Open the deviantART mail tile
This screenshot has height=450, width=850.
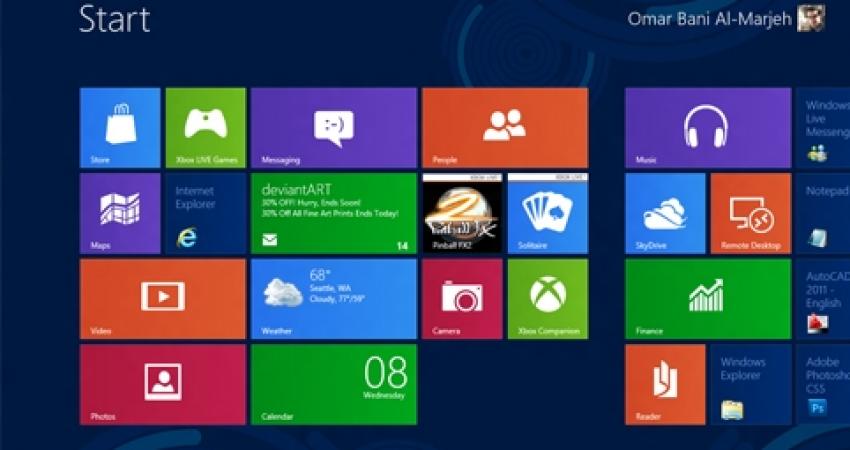click(333, 213)
